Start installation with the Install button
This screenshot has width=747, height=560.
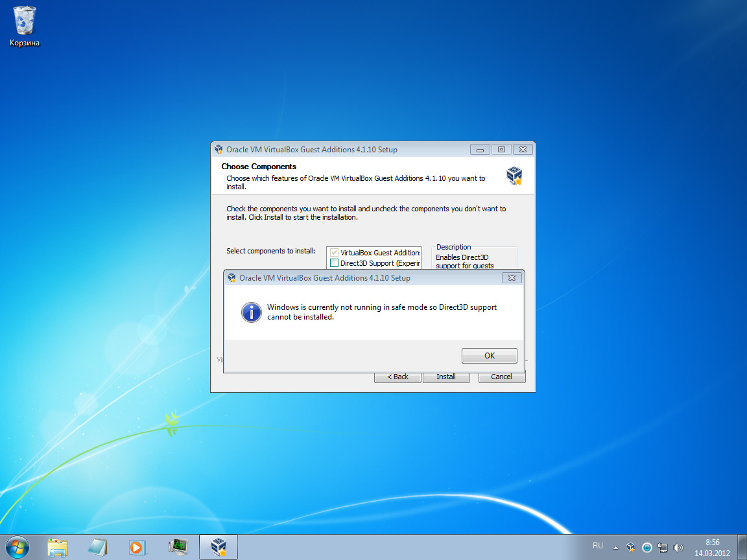tap(446, 377)
